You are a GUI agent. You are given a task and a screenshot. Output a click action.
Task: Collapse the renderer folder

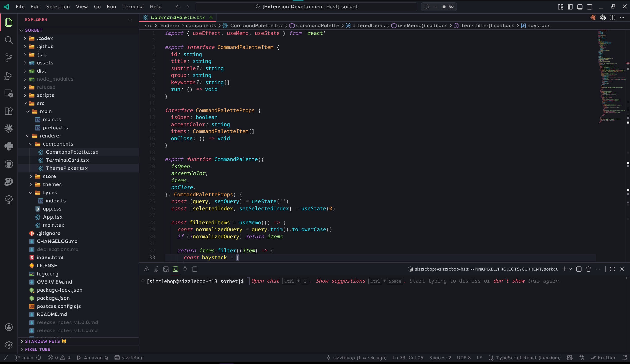click(x=50, y=136)
